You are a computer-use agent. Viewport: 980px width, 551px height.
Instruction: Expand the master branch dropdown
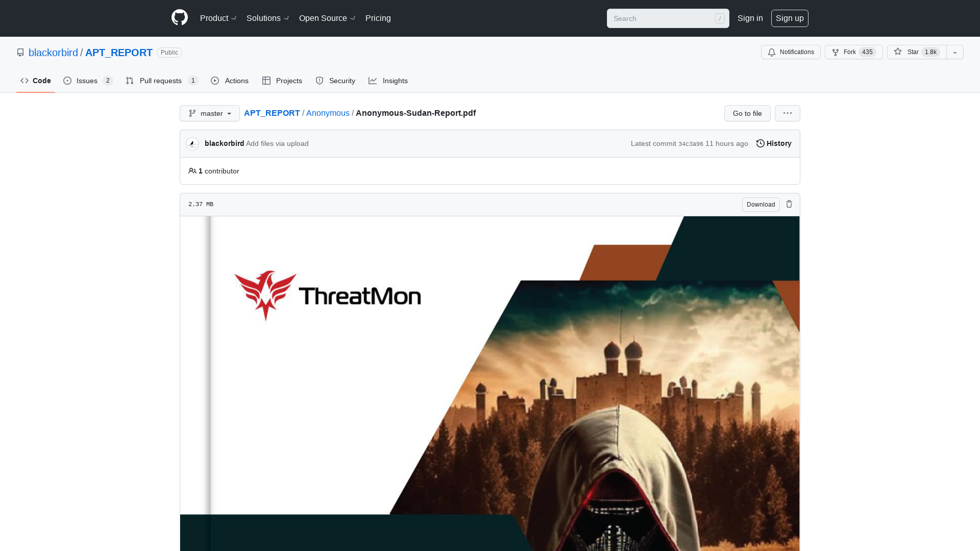coord(209,113)
